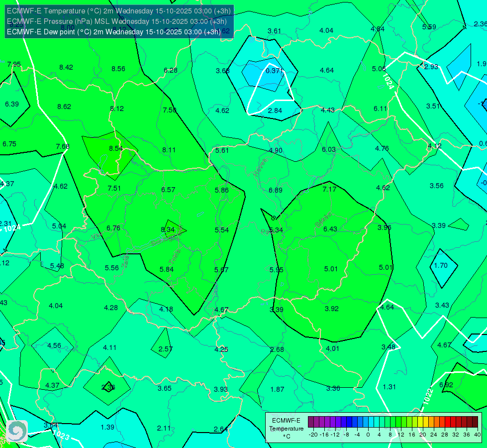487x448 pixels.
Task: Click the 6.92 temperature value
Action: click(446, 385)
